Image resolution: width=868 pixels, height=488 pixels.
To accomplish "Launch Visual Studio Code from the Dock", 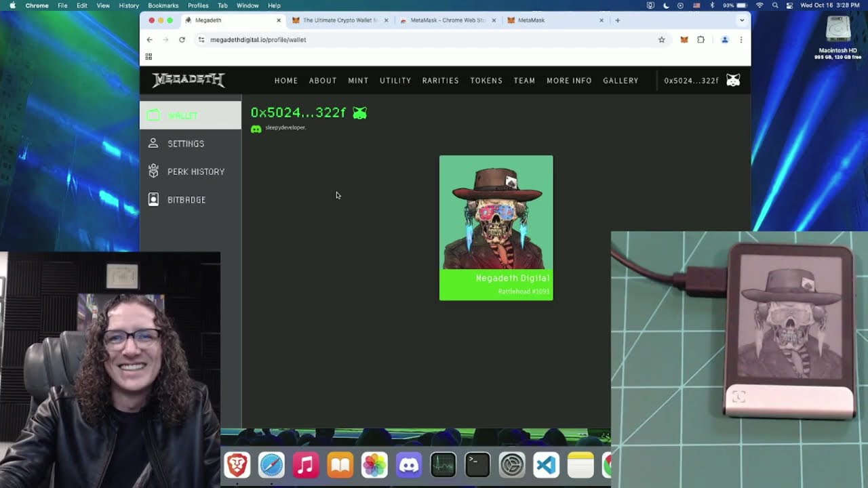I will pyautogui.click(x=546, y=465).
